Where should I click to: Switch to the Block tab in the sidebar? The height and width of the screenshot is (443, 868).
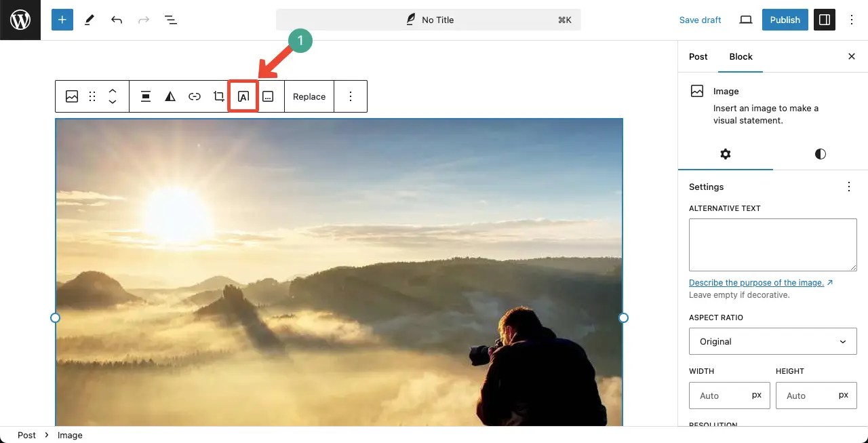click(x=741, y=57)
